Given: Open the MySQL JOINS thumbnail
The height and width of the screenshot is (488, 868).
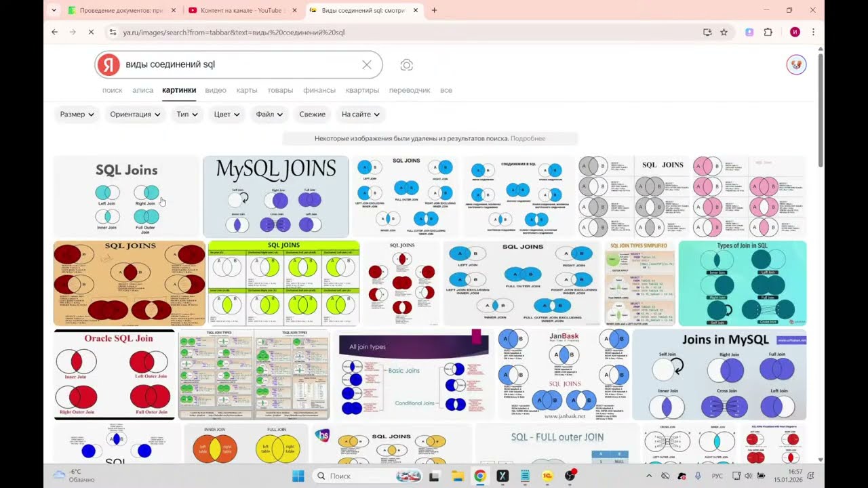Looking at the screenshot, I should (x=276, y=197).
